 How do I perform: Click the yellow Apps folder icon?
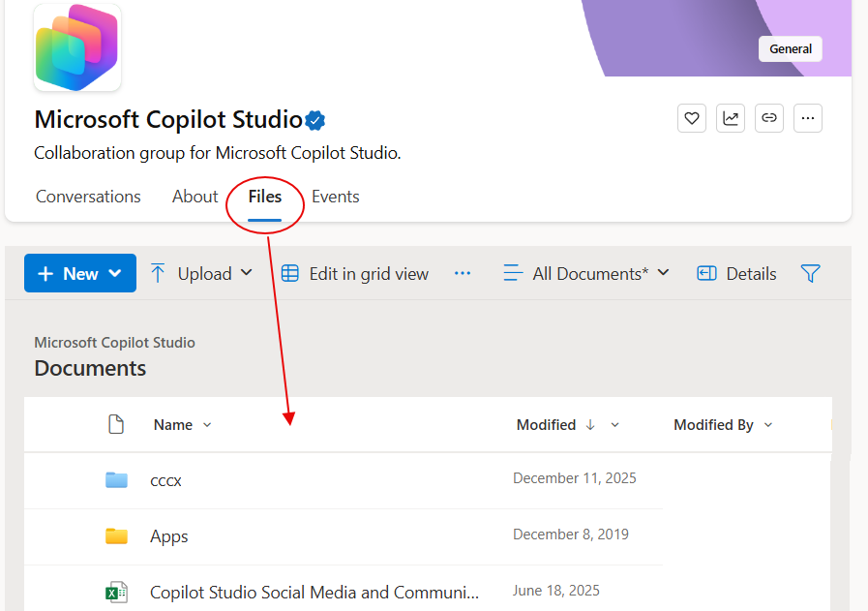pos(116,535)
